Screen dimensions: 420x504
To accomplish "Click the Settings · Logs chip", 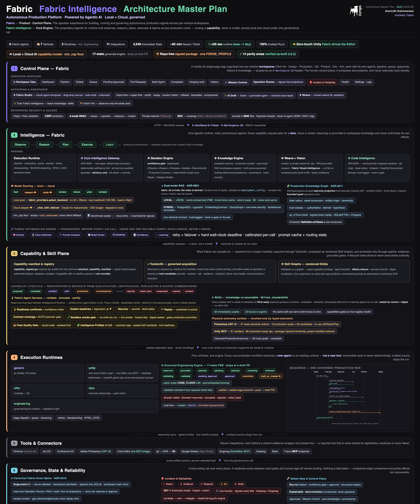I will pyautogui.click(x=363, y=82).
